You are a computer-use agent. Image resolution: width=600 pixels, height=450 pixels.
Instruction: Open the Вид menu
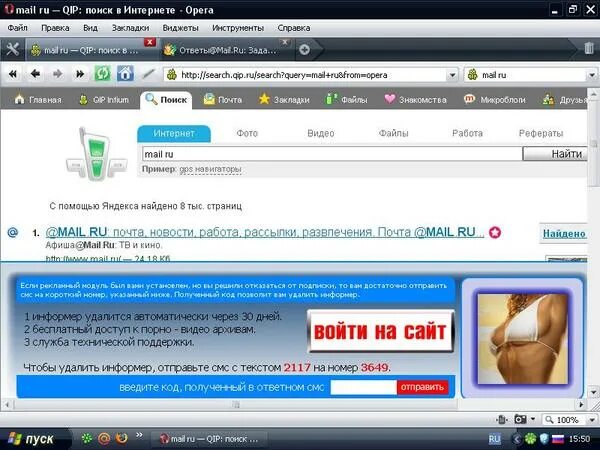coord(90,28)
